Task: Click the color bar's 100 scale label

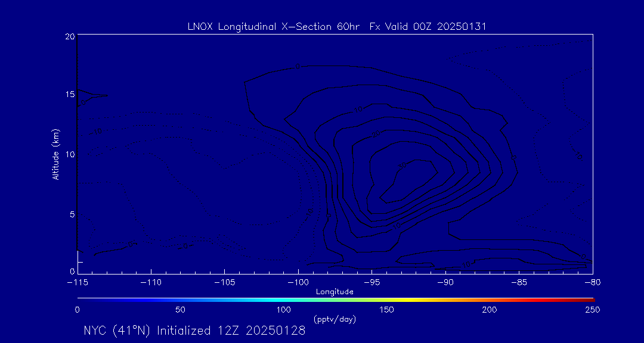Action: (x=283, y=310)
